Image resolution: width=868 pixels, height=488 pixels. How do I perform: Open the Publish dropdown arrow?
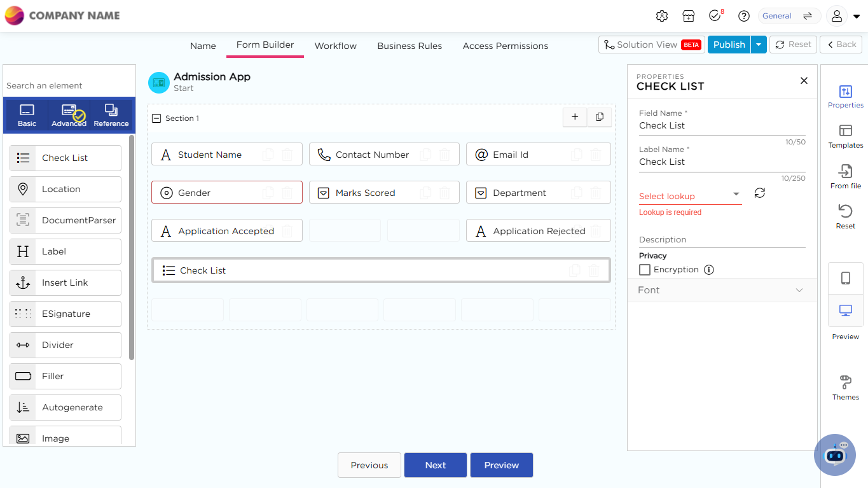pos(759,45)
